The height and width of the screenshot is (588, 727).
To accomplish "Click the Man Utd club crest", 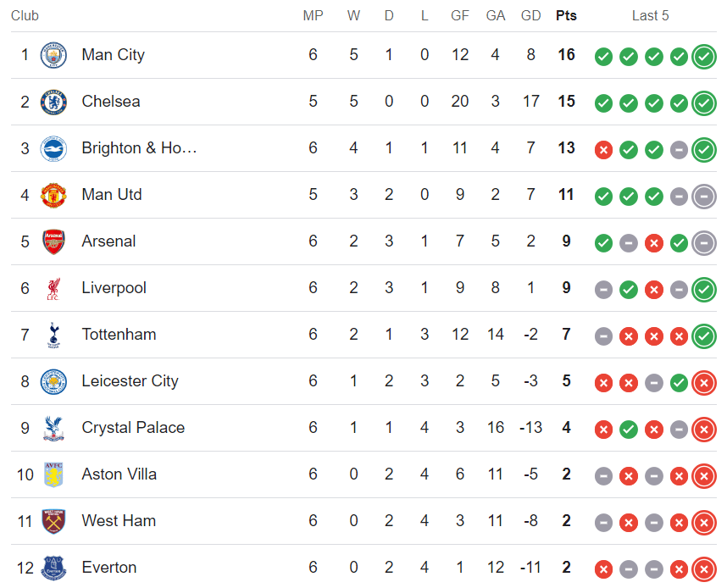I will click(x=53, y=195).
